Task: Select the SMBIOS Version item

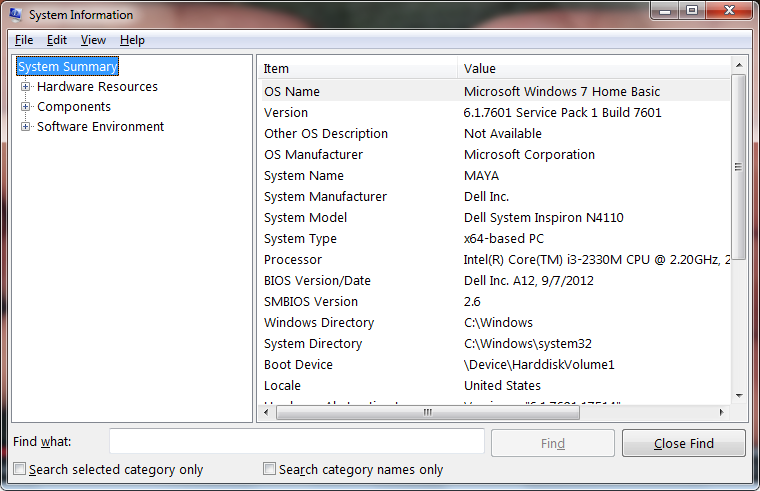Action: 311,301
